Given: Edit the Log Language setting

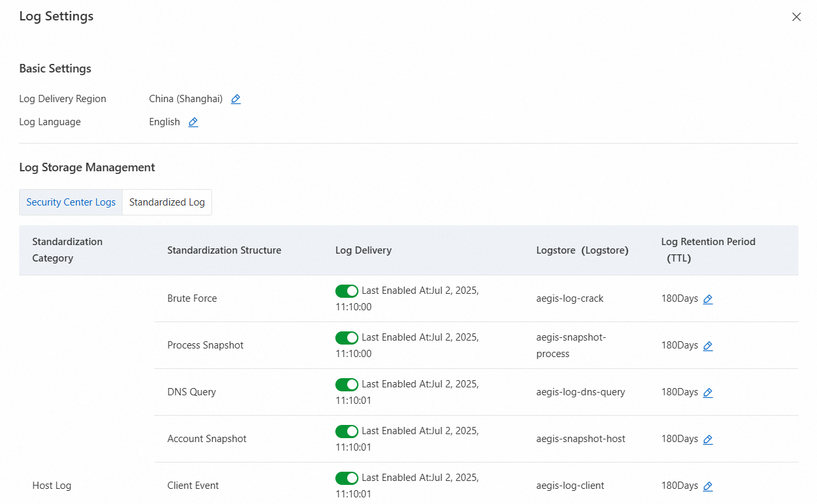Looking at the screenshot, I should coord(193,123).
